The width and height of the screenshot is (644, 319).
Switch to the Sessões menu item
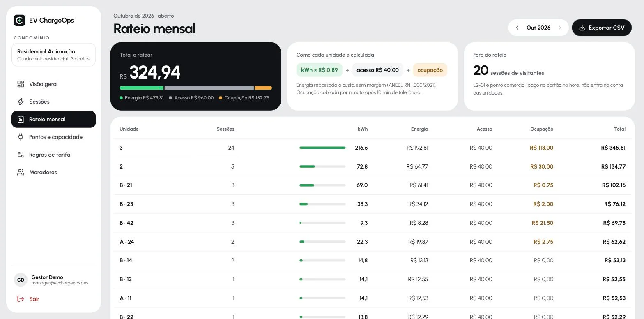(x=54, y=102)
